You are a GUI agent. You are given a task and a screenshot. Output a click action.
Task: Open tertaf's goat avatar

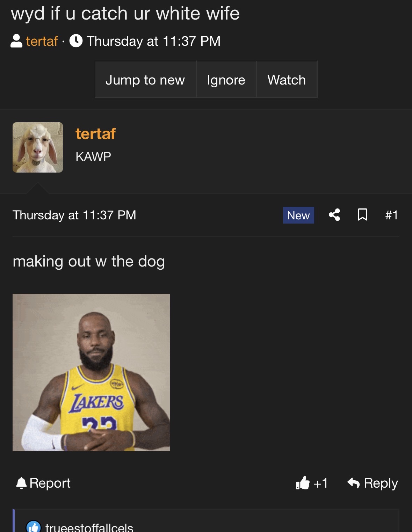click(38, 147)
